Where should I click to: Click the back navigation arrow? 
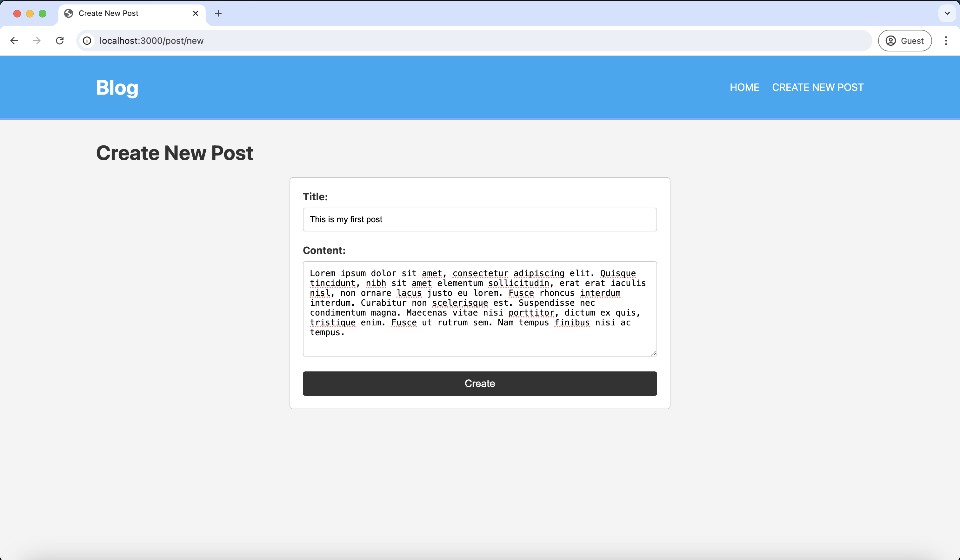point(14,41)
